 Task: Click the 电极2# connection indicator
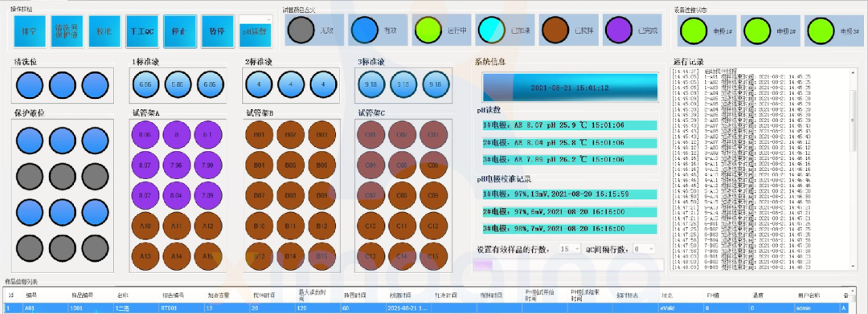757,31
